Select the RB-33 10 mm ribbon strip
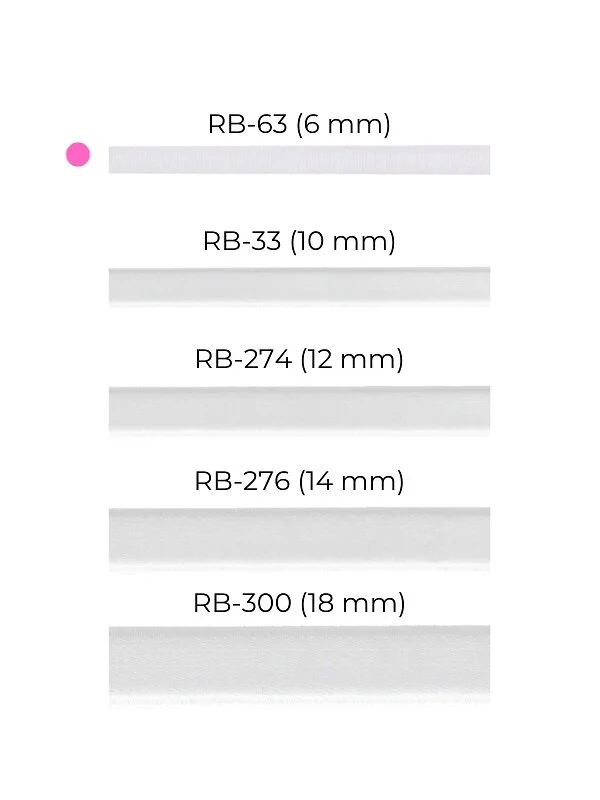The height and width of the screenshot is (800, 600). point(299,285)
